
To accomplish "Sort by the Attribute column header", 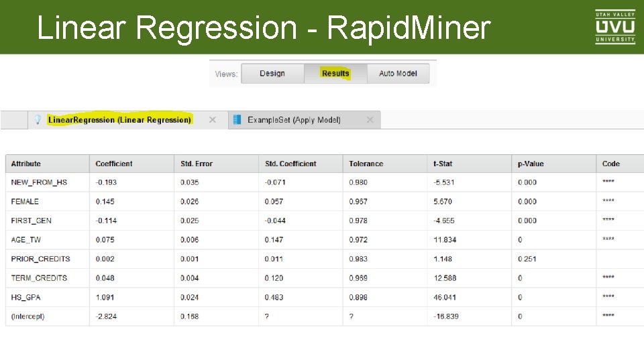I will click(47, 164).
